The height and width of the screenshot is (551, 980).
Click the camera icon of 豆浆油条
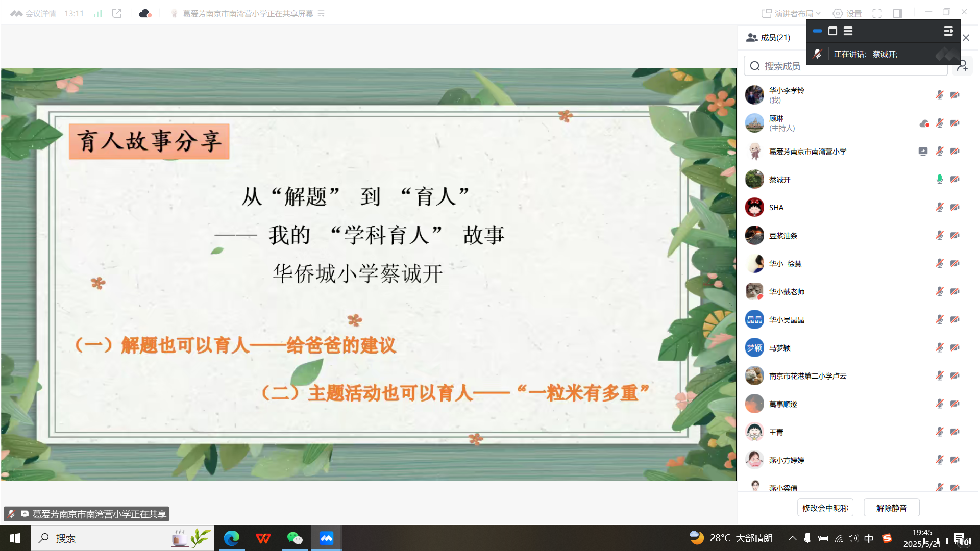pos(954,236)
